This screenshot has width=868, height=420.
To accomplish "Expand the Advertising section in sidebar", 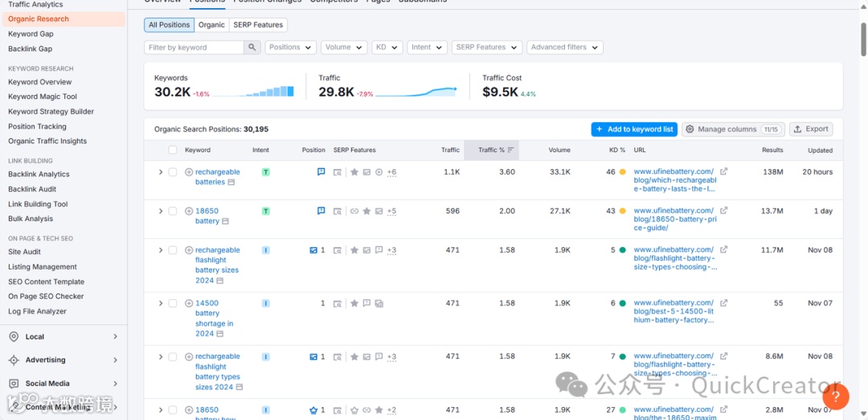I will pos(115,360).
